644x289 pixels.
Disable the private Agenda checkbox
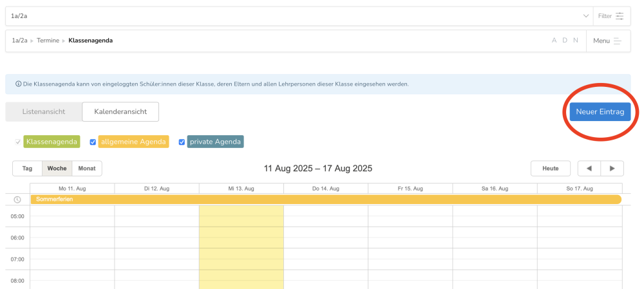[x=182, y=142]
